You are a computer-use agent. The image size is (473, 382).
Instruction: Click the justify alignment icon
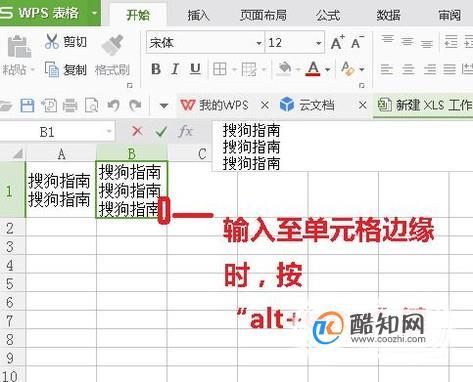[450, 69]
